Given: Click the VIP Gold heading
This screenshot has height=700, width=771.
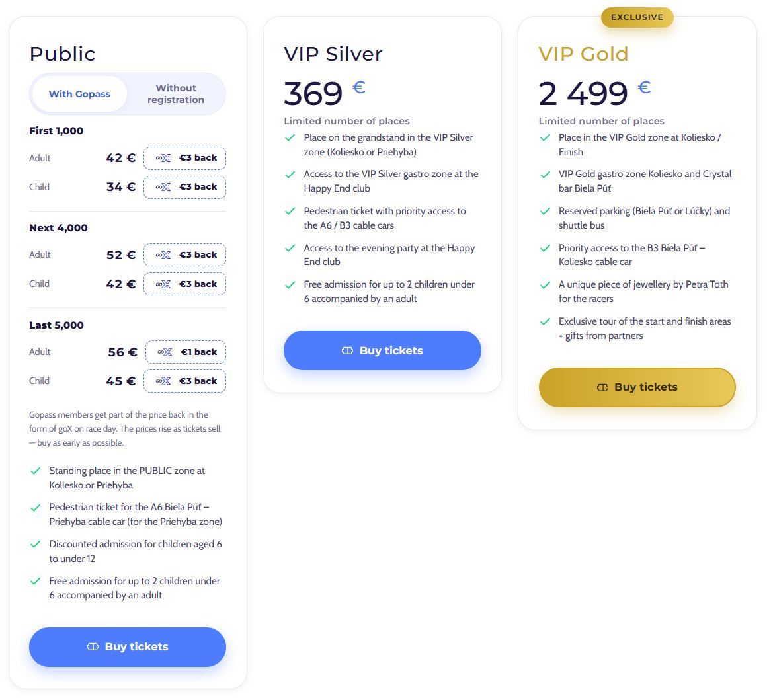Looking at the screenshot, I should pyautogui.click(x=584, y=54).
